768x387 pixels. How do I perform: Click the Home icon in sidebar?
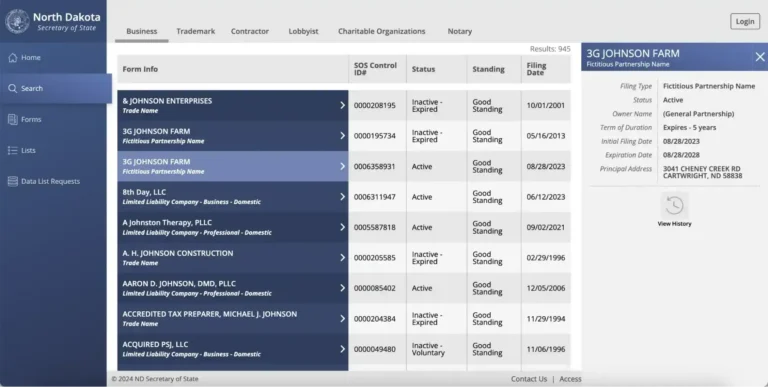(13, 57)
